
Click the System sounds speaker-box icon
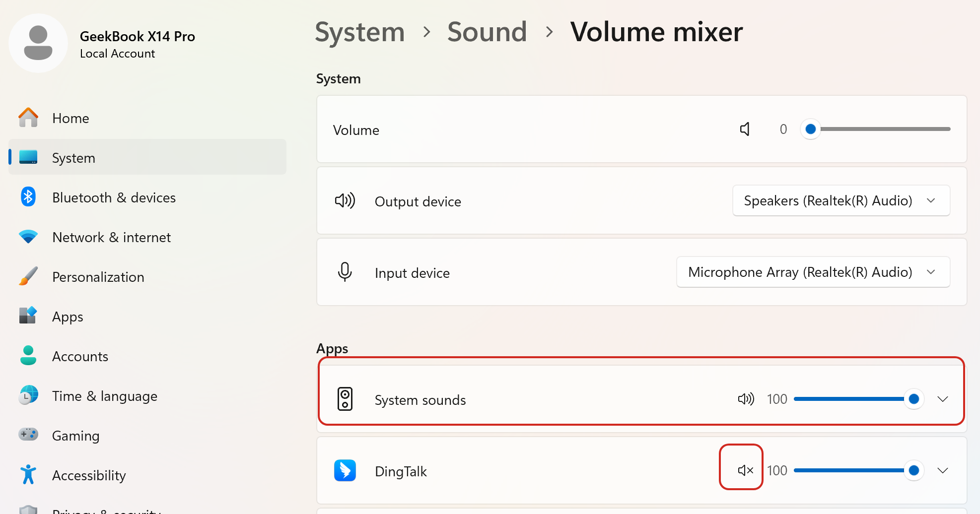click(x=345, y=399)
